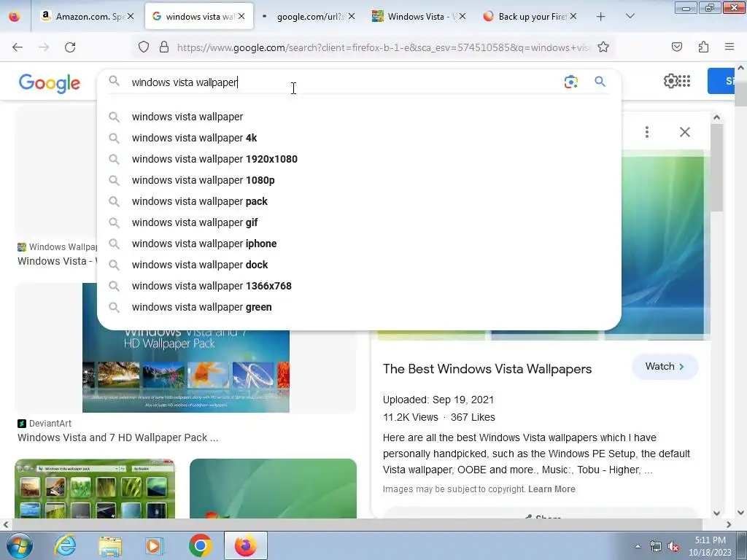The width and height of the screenshot is (747, 560).
Task: Click the forward navigation arrow
Action: 44,47
